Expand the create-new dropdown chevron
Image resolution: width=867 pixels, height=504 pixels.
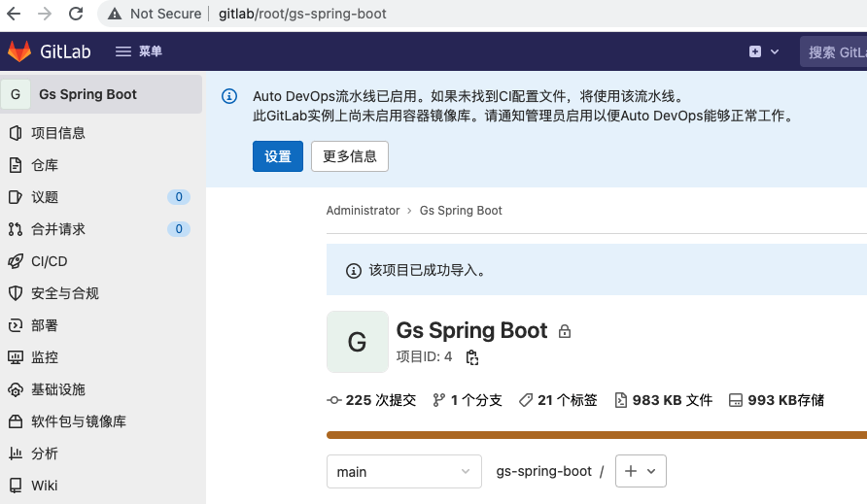(775, 51)
